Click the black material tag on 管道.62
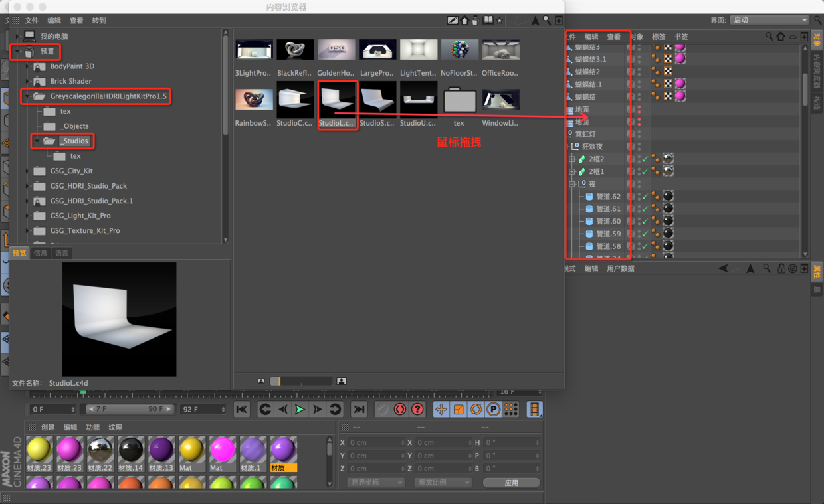Screen dimensions: 824x504 668,196
